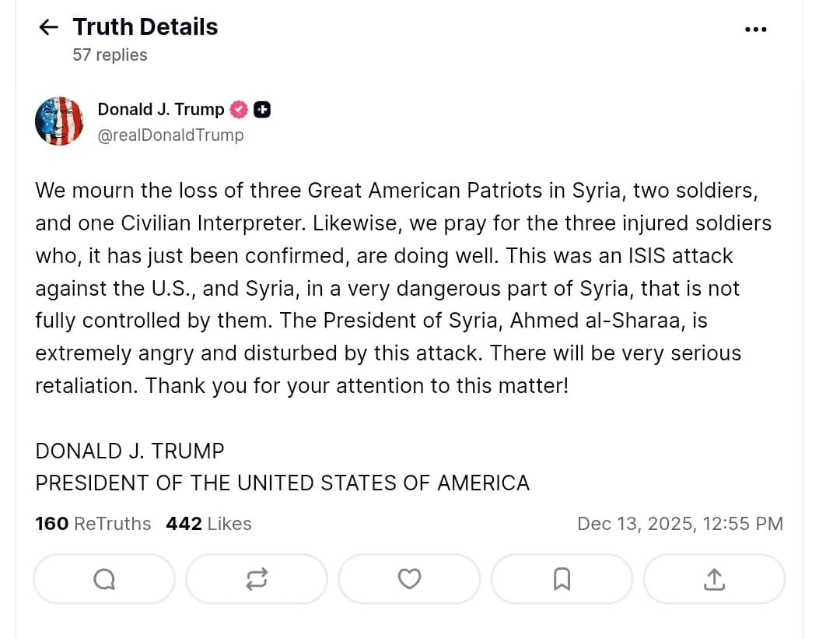Open sharing options via the share icon
840x639 pixels.
[x=714, y=579]
